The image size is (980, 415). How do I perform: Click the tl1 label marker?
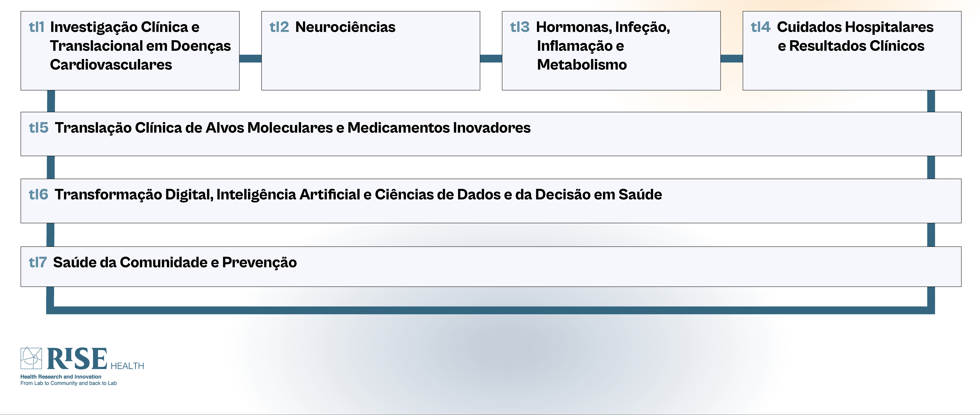click(x=37, y=27)
